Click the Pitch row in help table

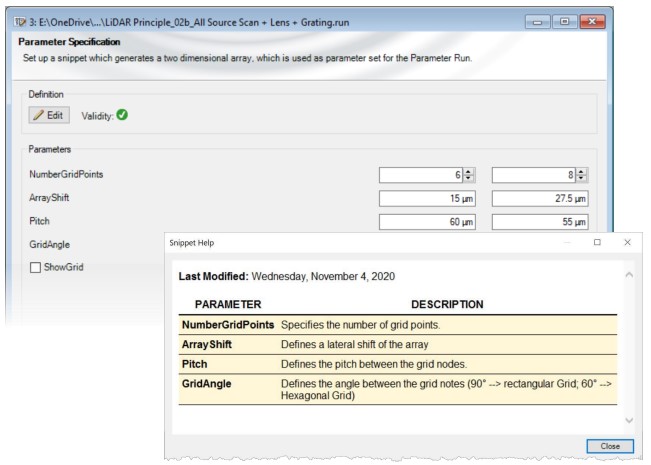398,364
